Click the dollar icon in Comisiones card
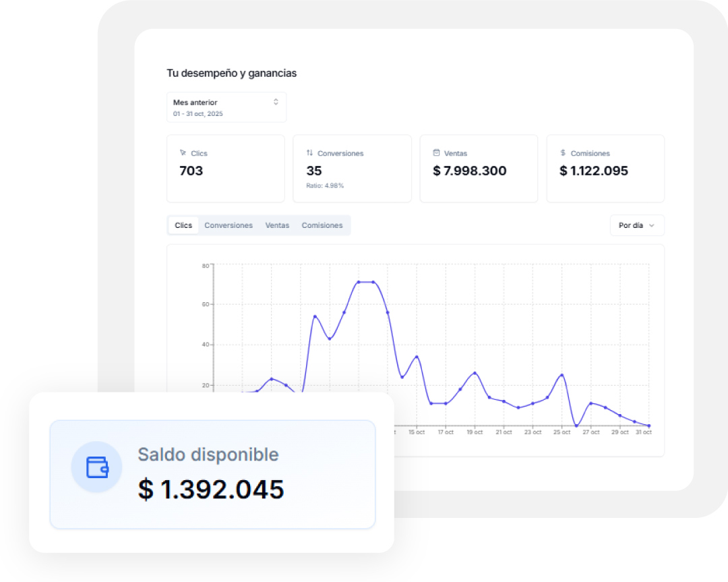The image size is (728, 582). tap(563, 153)
